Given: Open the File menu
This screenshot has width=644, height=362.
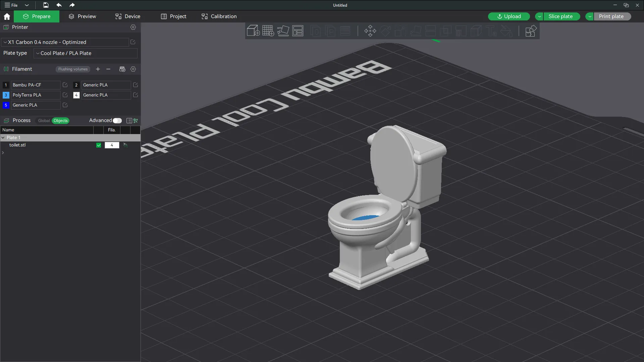Looking at the screenshot, I should [11, 5].
